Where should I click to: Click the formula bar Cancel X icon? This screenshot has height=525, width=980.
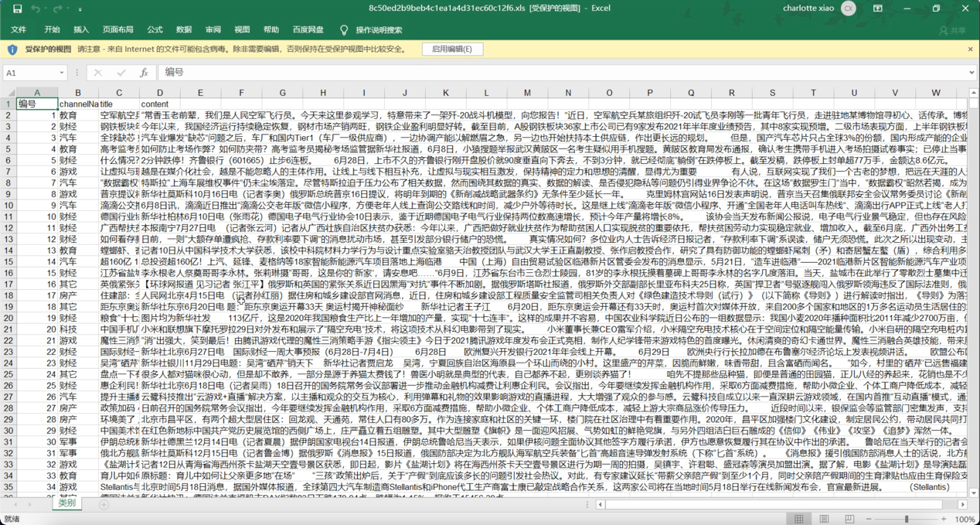(x=97, y=72)
